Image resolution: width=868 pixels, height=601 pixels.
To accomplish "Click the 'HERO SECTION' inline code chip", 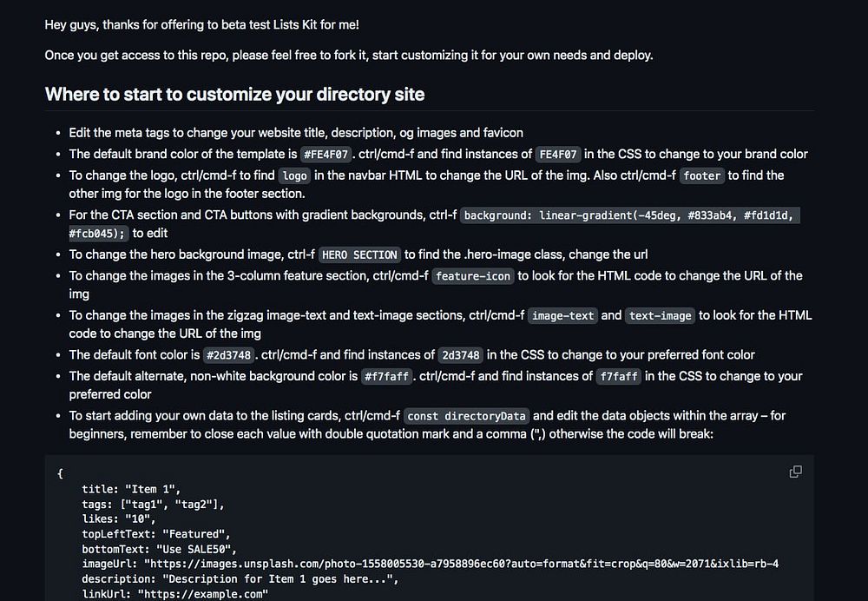I will tap(360, 254).
